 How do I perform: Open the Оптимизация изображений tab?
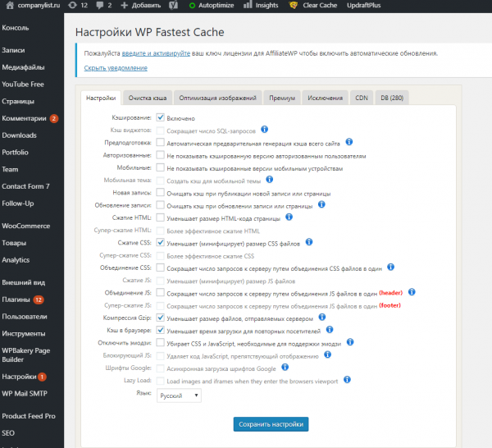coord(218,98)
